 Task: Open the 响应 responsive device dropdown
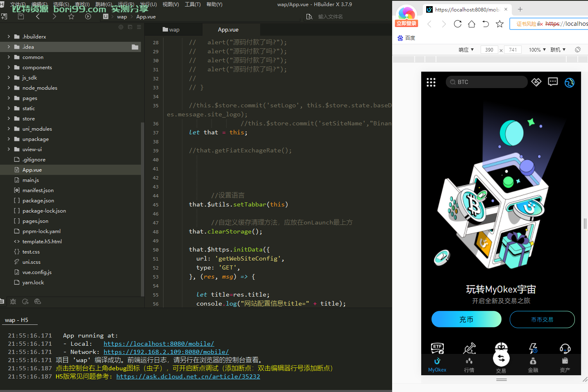coord(466,50)
